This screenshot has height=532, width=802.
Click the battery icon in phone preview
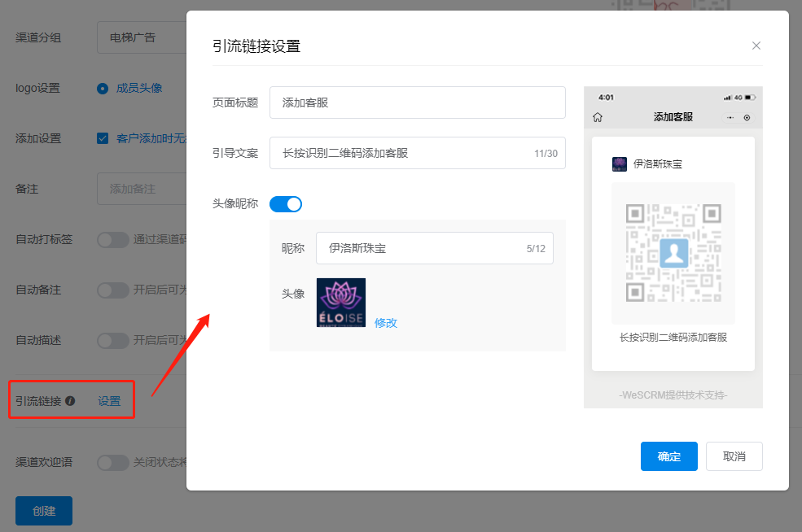751,98
